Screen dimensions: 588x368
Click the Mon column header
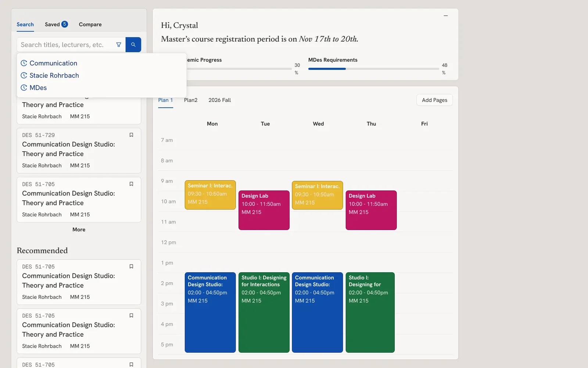[212, 124]
